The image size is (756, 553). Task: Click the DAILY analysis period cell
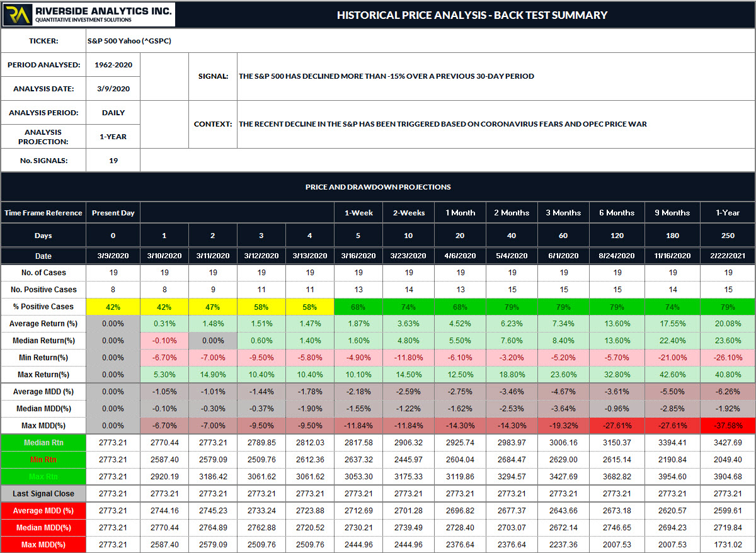coord(113,113)
